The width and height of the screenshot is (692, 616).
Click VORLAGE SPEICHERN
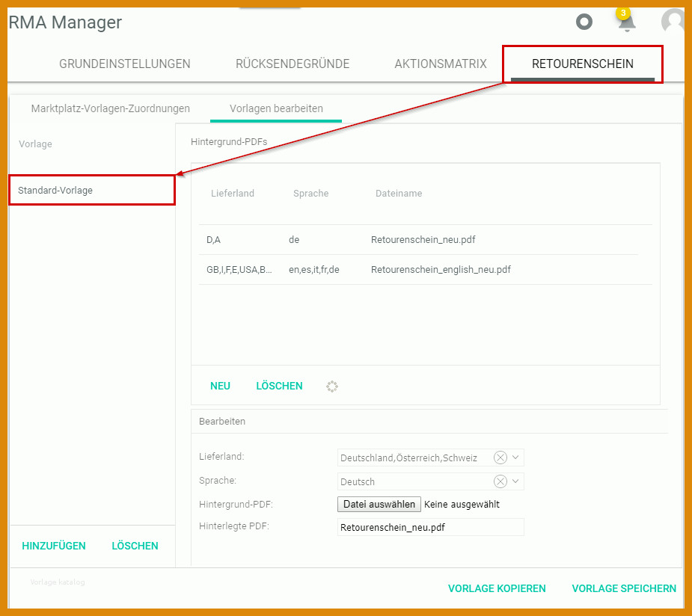point(624,588)
